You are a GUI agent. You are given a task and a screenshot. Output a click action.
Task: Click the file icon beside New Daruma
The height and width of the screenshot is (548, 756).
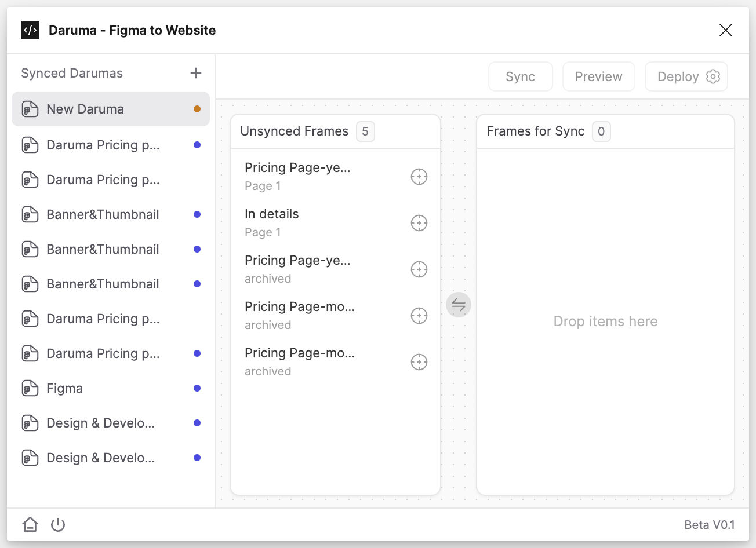coord(30,109)
